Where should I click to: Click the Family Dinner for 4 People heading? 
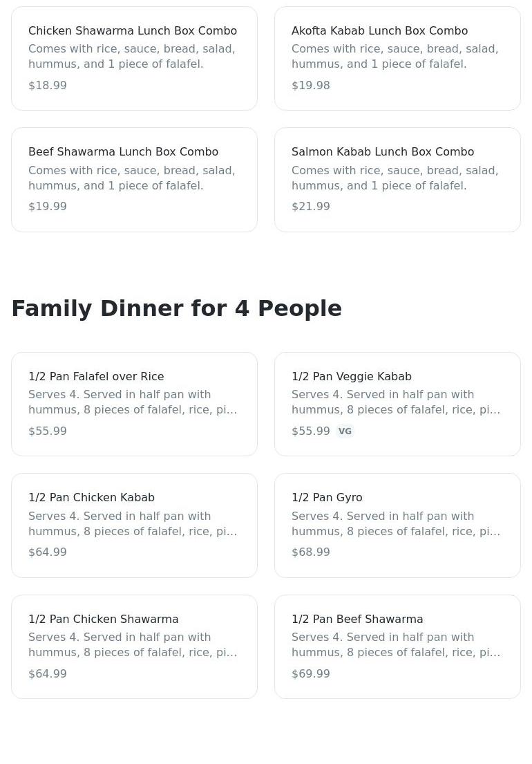(x=176, y=308)
